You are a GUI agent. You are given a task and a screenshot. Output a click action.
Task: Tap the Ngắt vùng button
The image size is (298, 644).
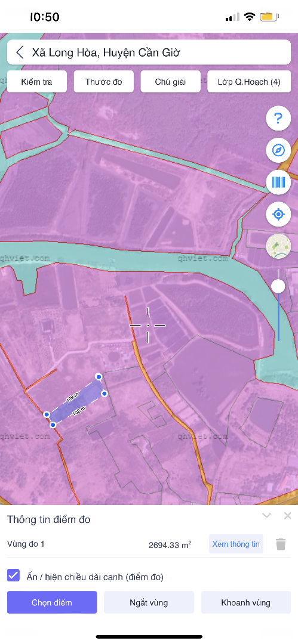click(x=149, y=602)
